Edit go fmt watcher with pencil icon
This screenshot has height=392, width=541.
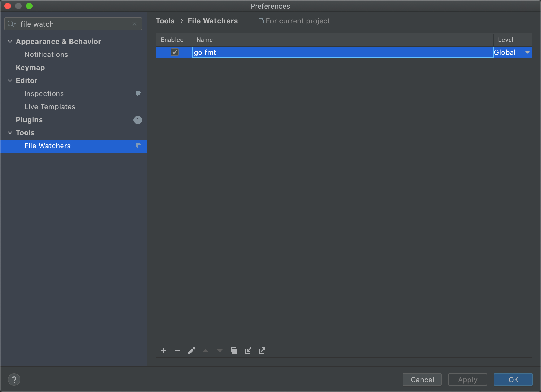coord(192,351)
